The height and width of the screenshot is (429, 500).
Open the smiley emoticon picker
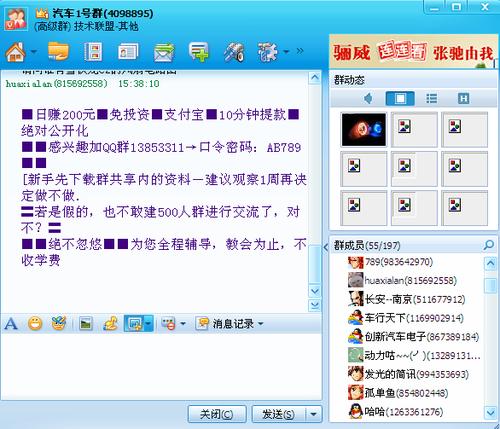(x=35, y=323)
